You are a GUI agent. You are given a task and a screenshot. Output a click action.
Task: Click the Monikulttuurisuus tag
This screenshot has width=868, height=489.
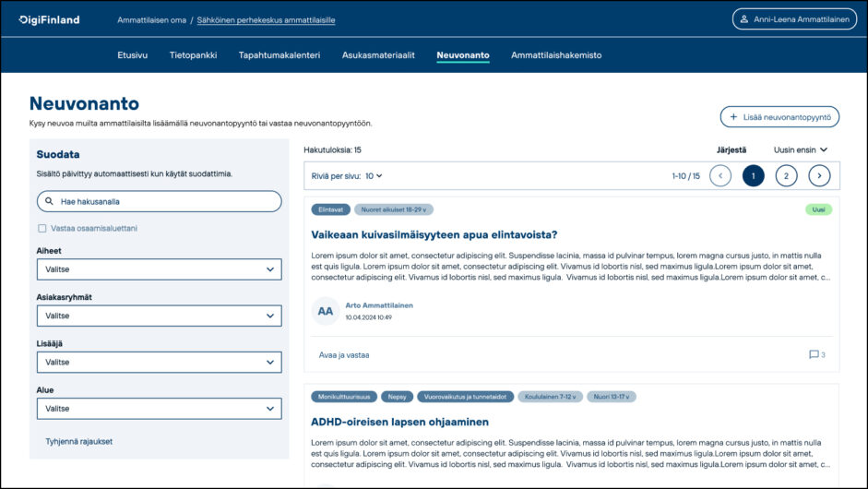tap(344, 397)
